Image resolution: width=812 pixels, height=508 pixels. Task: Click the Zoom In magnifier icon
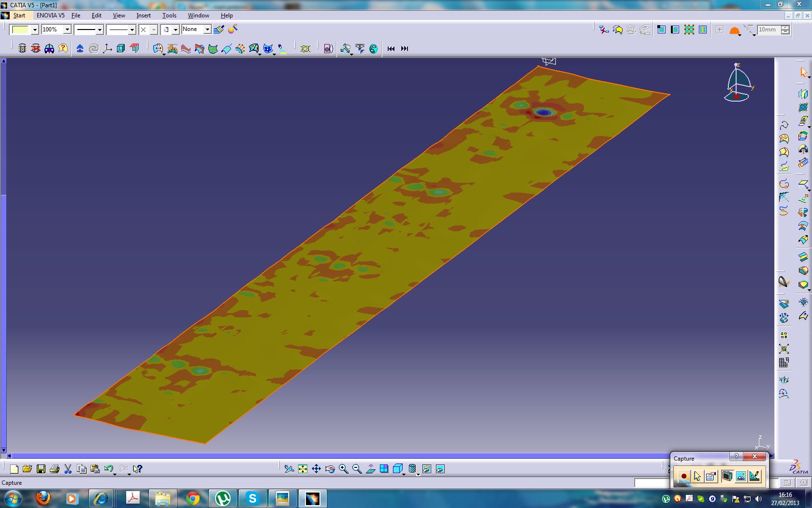[x=343, y=469]
